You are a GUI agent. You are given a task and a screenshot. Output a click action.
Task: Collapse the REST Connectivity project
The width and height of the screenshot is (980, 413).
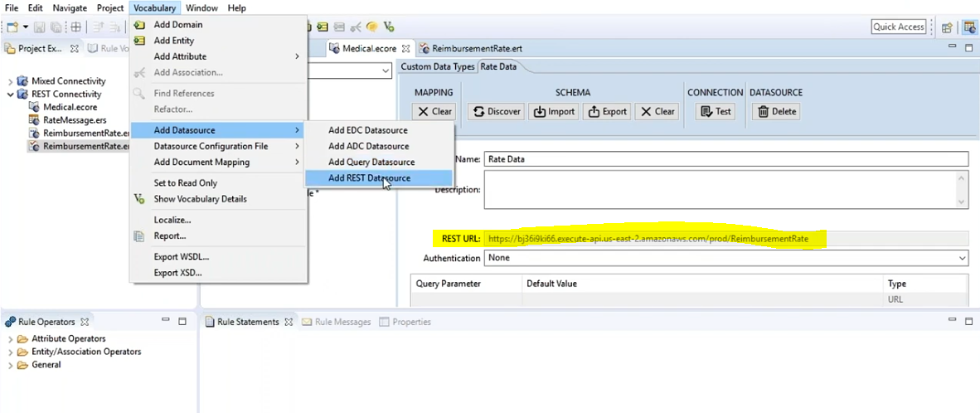(x=12, y=95)
